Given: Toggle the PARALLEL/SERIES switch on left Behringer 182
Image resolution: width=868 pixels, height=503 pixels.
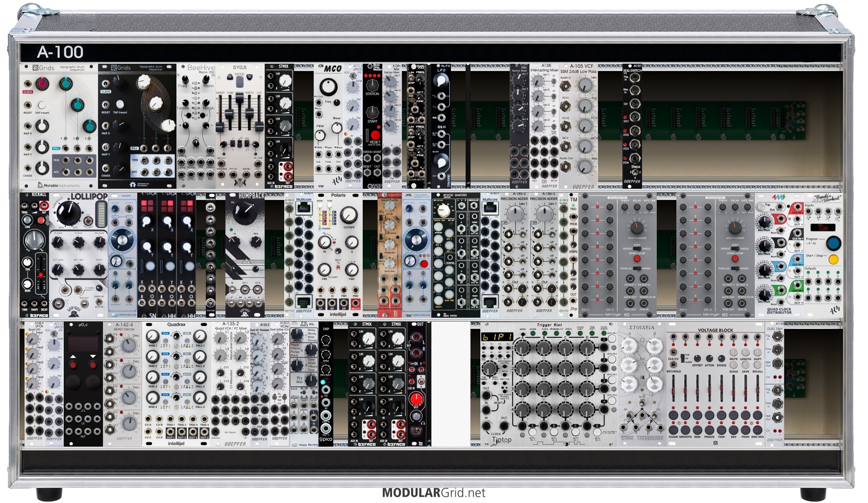Looking at the screenshot, I should click(637, 269).
